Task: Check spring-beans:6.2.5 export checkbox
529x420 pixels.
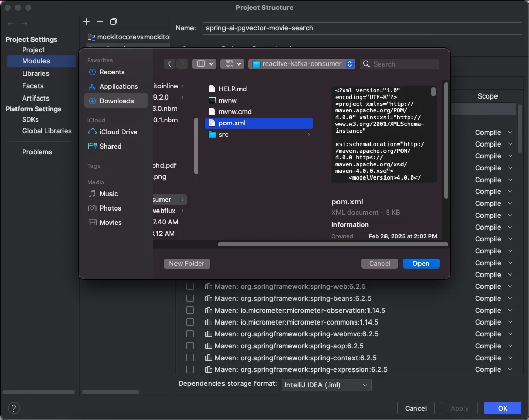Action: coord(190,298)
